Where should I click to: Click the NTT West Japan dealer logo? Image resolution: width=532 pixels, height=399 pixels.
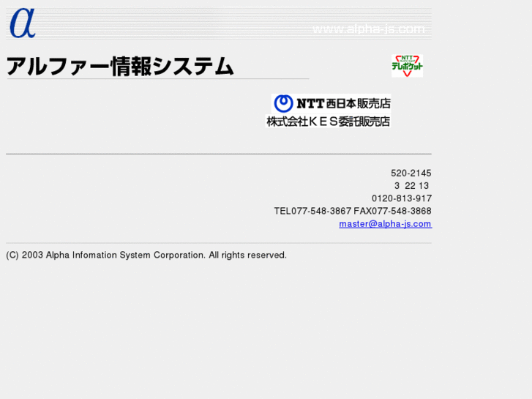[331, 103]
